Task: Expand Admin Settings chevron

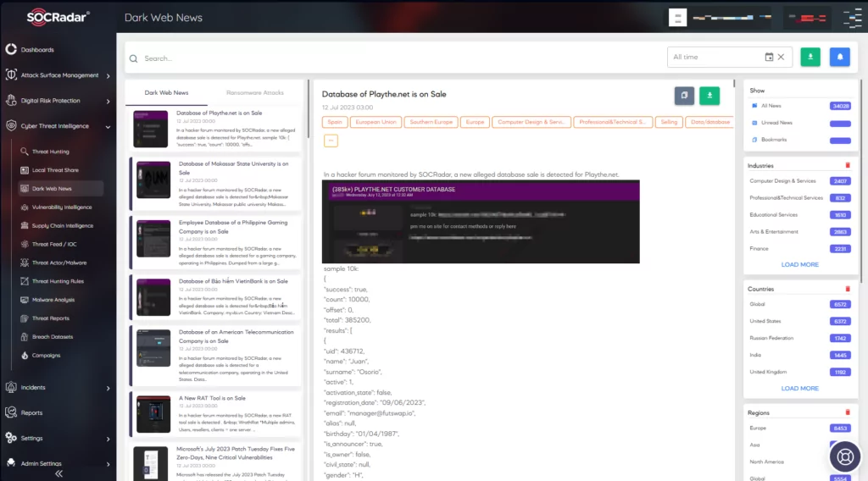Action: 108,464
